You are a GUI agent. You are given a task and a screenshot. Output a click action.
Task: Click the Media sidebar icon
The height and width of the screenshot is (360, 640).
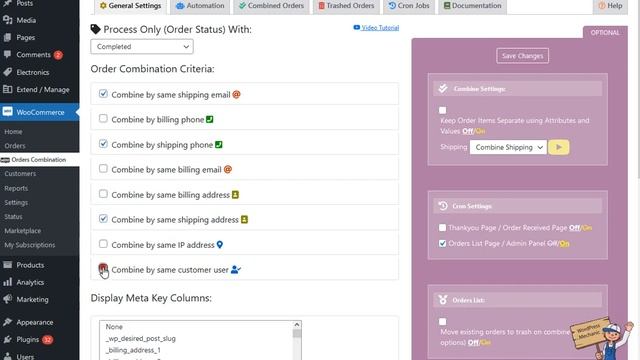tap(7, 20)
